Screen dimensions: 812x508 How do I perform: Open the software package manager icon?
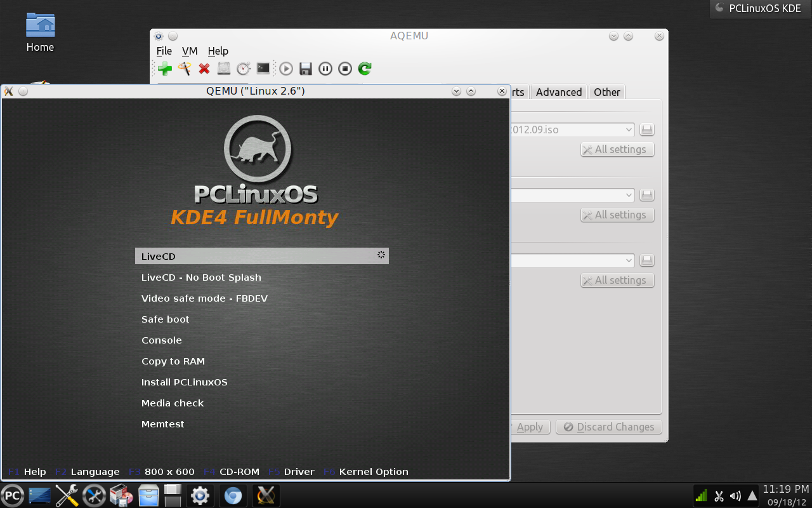[x=121, y=495]
